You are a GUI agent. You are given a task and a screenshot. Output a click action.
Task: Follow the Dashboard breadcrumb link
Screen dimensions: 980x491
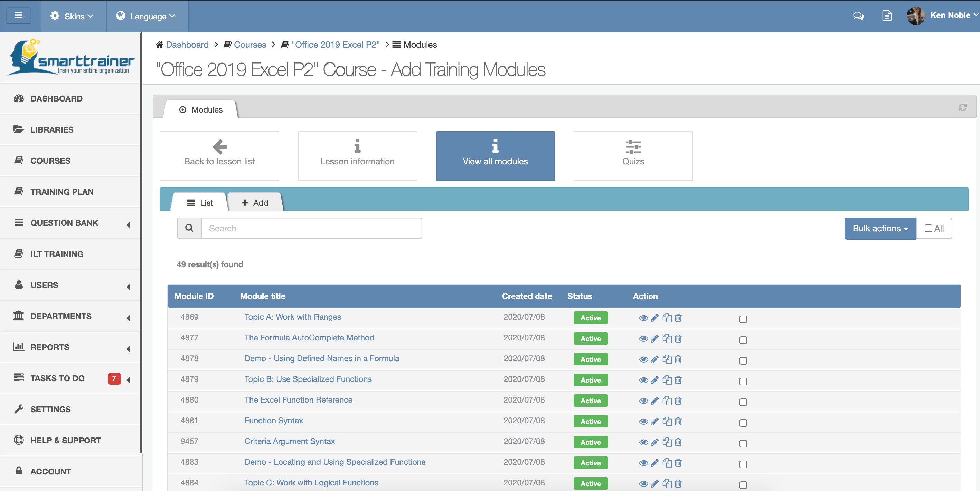[x=187, y=45]
